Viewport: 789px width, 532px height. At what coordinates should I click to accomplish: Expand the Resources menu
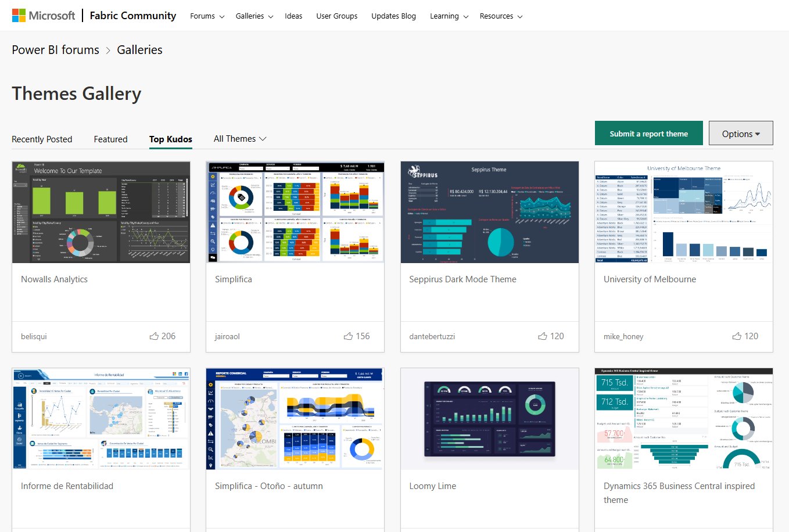pyautogui.click(x=501, y=16)
